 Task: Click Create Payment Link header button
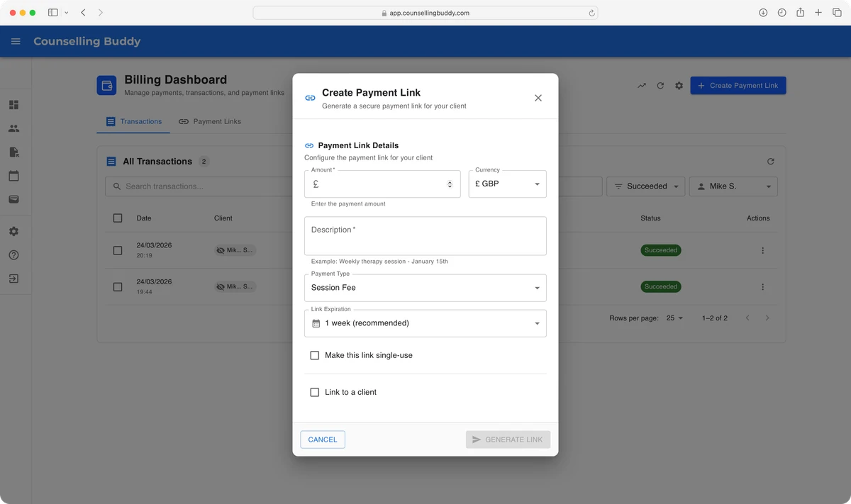(x=738, y=86)
